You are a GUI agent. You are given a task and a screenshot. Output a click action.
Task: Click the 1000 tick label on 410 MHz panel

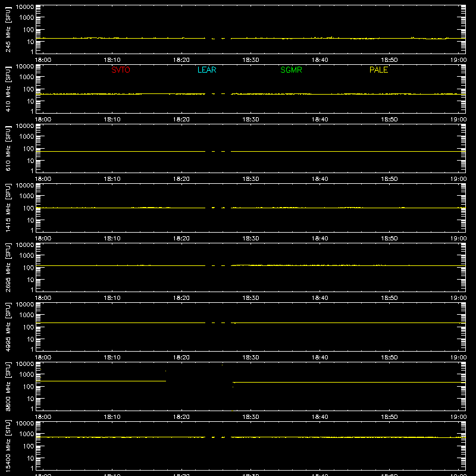point(27,77)
